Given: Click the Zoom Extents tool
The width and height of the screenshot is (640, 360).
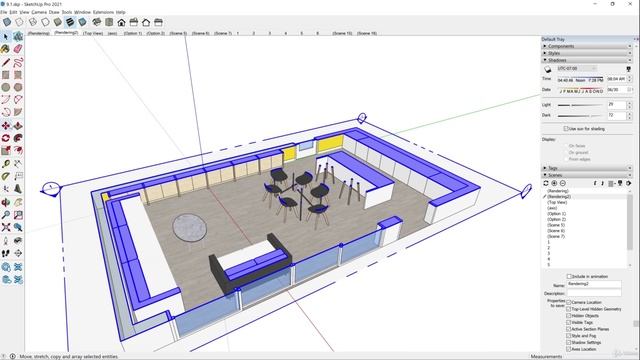Looking at the screenshot, I should (6, 227).
